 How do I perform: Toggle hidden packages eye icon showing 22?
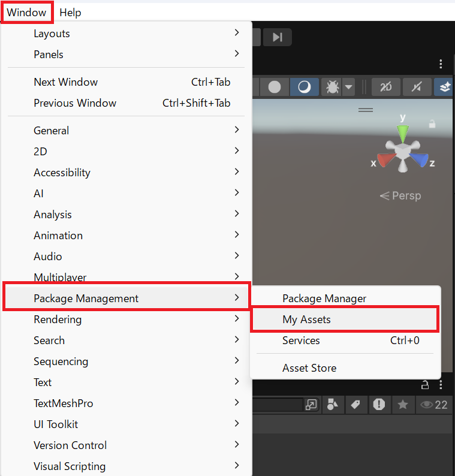433,405
